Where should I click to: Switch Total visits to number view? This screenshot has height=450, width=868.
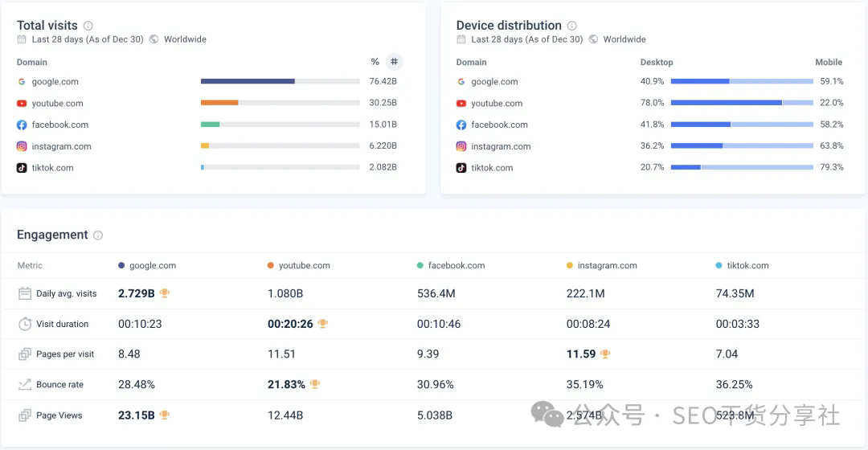tap(394, 61)
